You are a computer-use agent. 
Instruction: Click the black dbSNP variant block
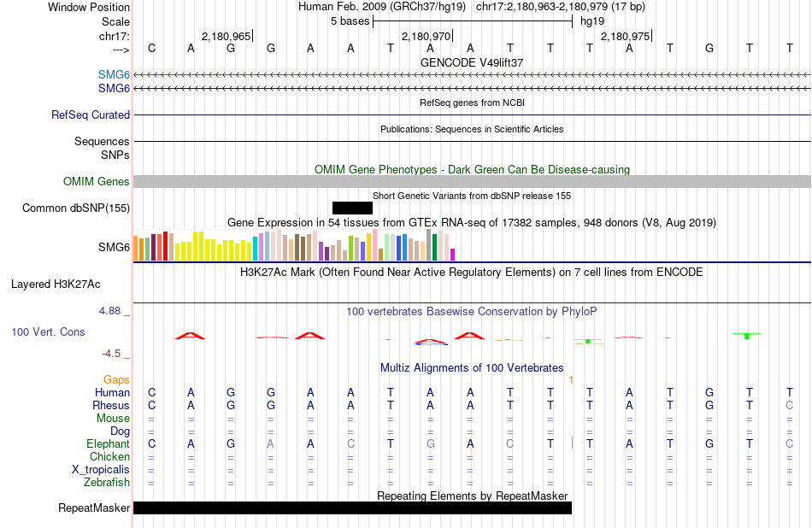pyautogui.click(x=352, y=208)
